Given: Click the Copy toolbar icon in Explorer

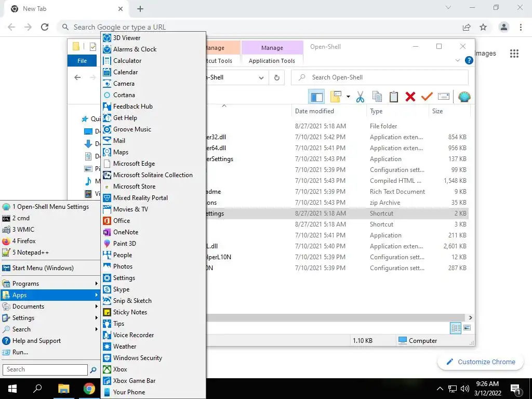Looking at the screenshot, I should pos(377,97).
